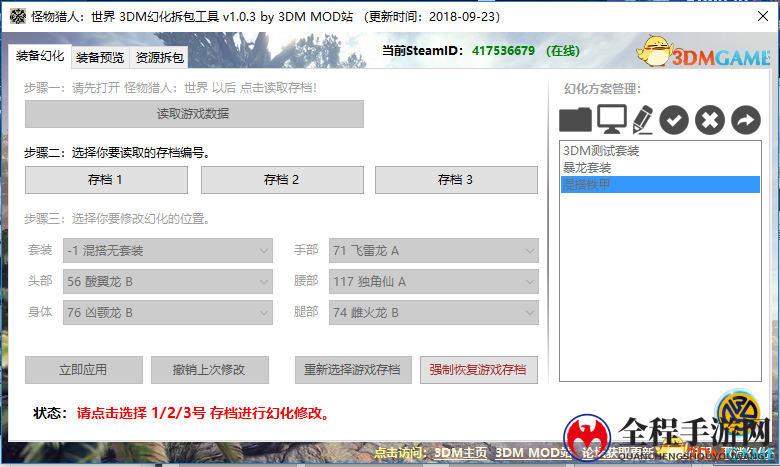Click the checkmark confirm scheme icon
Image resolution: width=780 pixels, height=467 pixels.
[674, 120]
